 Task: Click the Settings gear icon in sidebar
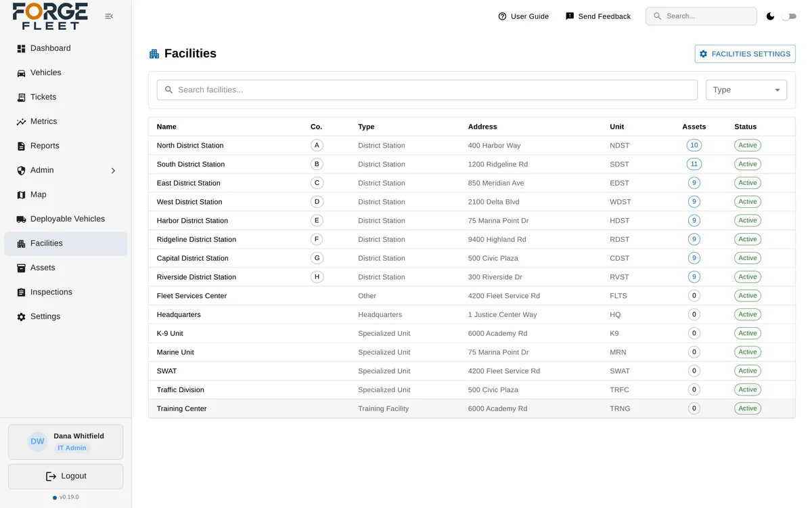(21, 317)
